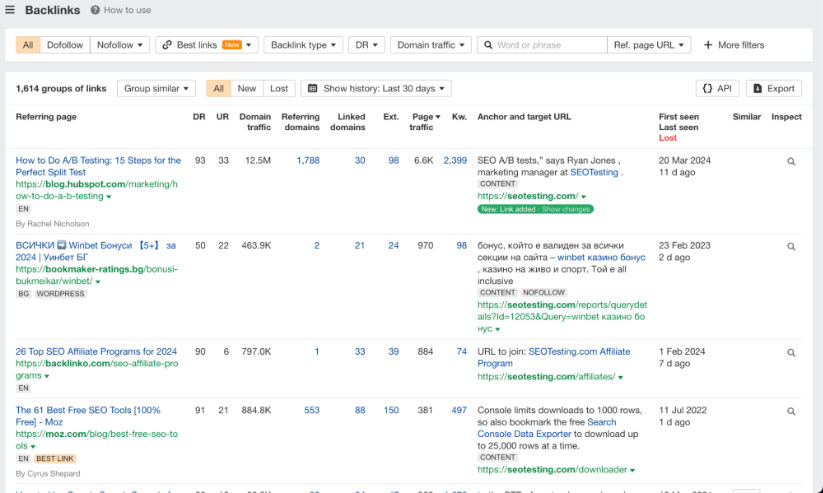Image resolution: width=823 pixels, height=493 pixels.
Task: Select the All links filter tab
Action: pyautogui.click(x=28, y=45)
